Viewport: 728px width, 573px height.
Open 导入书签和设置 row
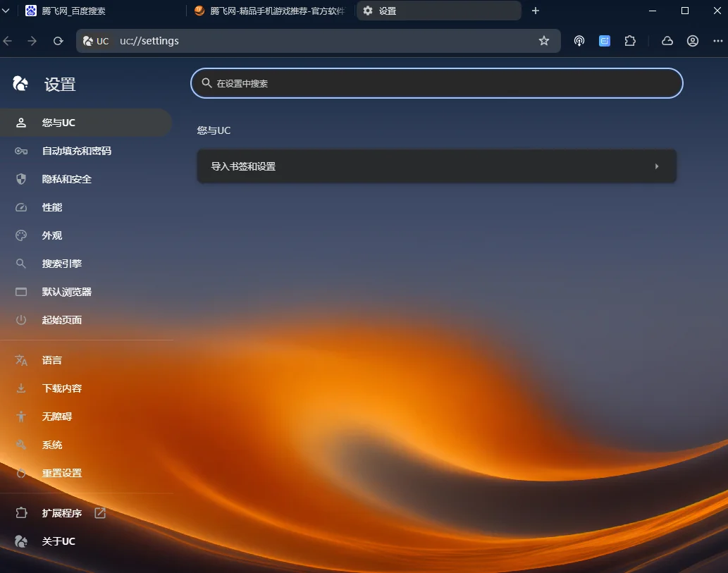[x=436, y=166]
